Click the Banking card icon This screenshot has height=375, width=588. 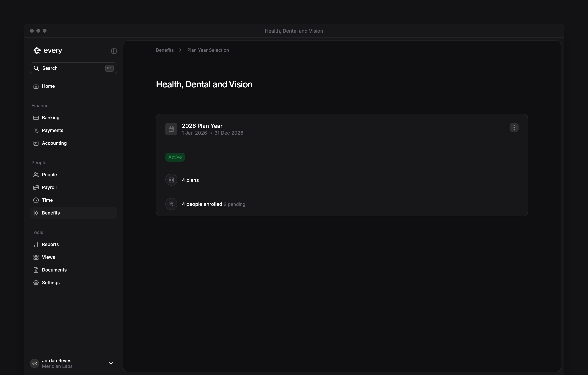coord(36,118)
